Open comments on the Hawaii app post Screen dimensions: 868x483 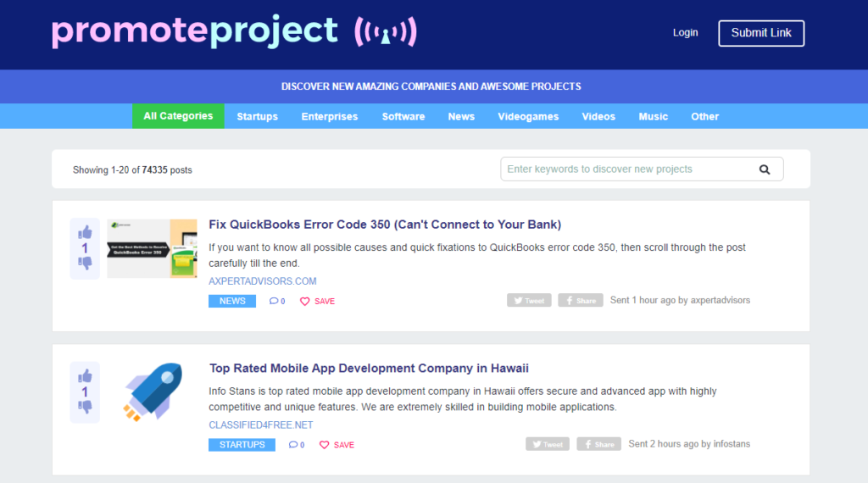click(296, 445)
